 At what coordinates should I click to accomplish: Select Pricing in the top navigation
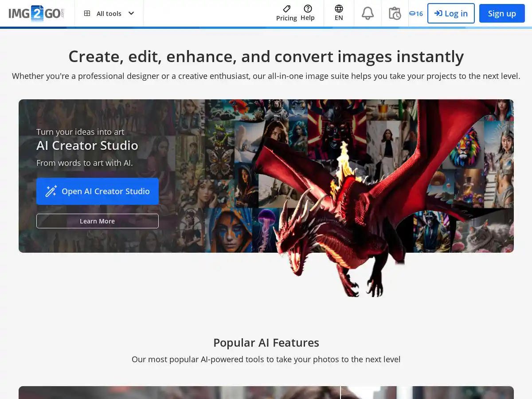tap(286, 13)
